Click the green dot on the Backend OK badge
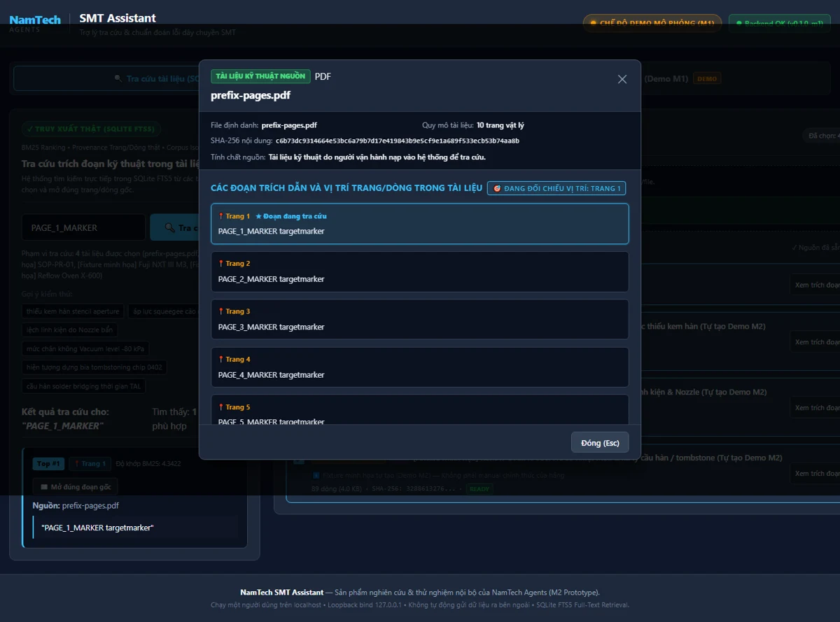Viewport: 840px width, 622px height. tap(738, 23)
